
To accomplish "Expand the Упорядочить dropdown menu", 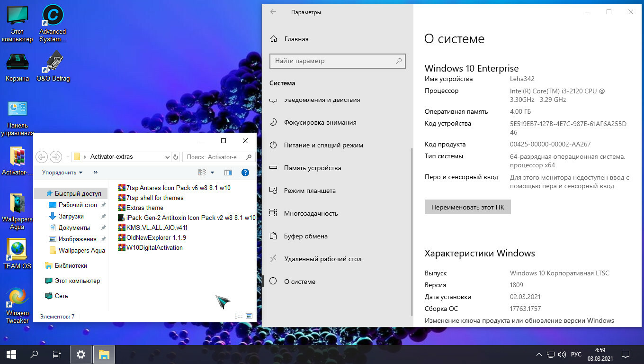I will (x=62, y=173).
